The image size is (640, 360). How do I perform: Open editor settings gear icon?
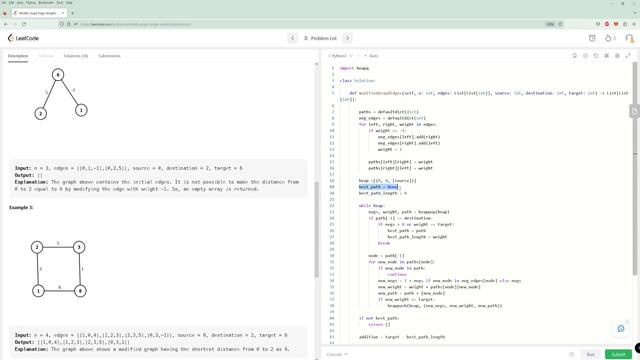(x=617, y=56)
